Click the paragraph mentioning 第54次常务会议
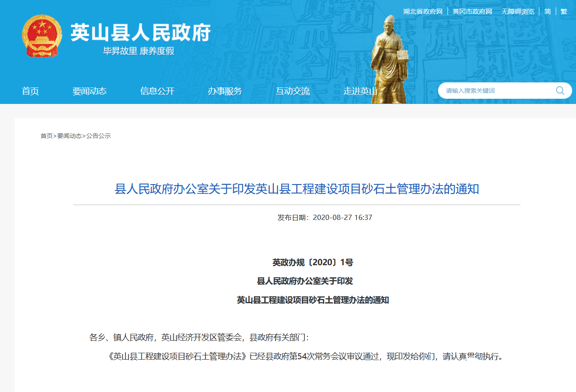This screenshot has height=392, width=576. [305, 357]
